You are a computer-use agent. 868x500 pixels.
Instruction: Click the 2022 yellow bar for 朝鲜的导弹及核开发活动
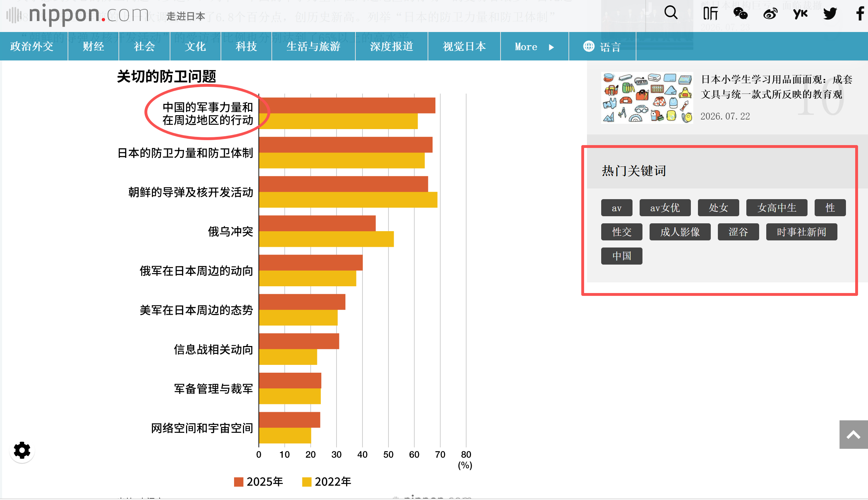point(348,200)
